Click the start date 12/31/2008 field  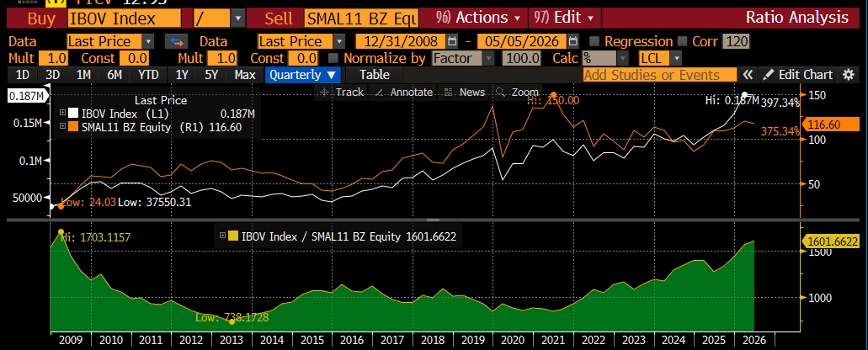401,41
